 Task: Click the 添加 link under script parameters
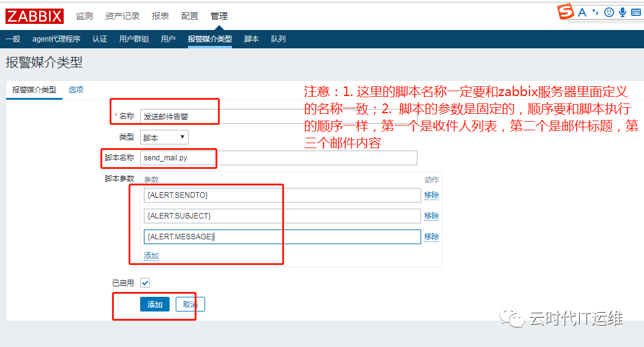[151, 256]
